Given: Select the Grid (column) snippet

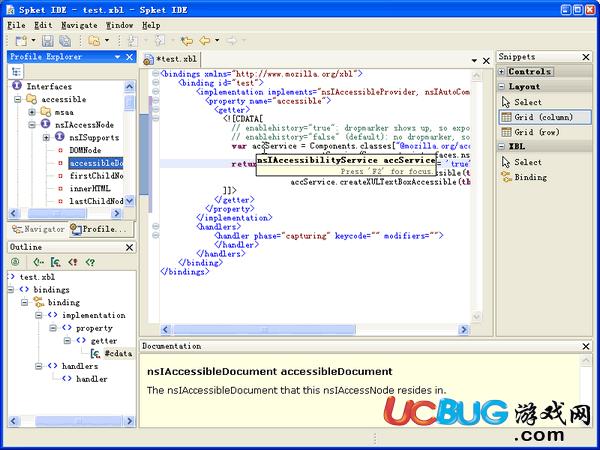Looking at the screenshot, I should 545,117.
